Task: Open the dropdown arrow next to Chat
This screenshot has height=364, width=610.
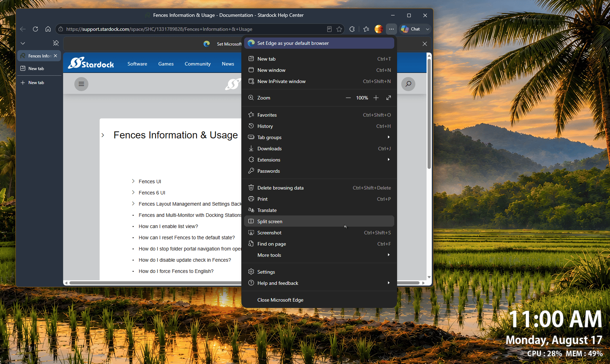Action: pyautogui.click(x=428, y=29)
